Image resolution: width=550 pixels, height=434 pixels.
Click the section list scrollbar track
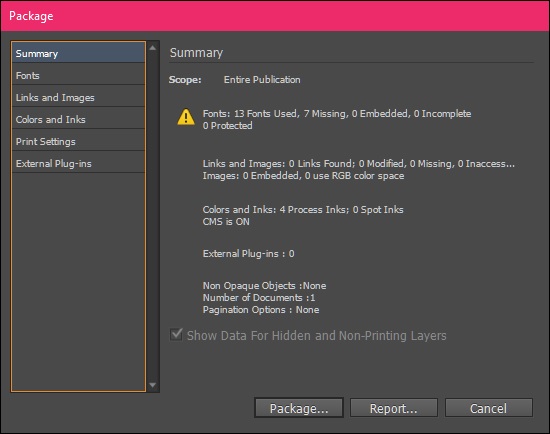click(x=153, y=216)
